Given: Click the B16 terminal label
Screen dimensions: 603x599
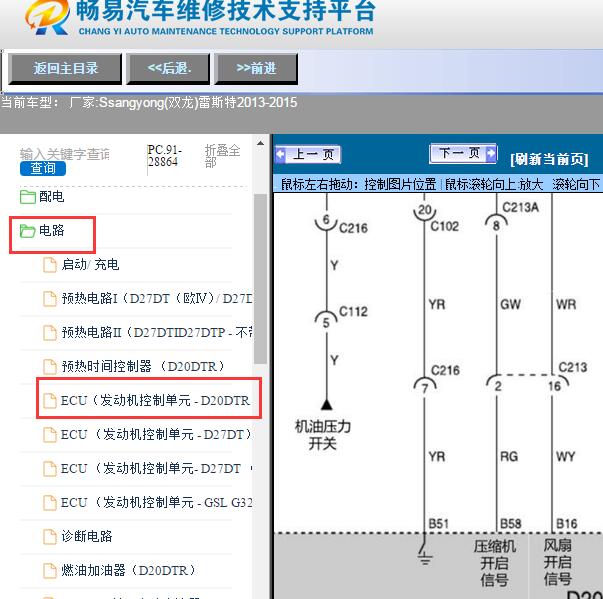Looking at the screenshot, I should 567,524.
